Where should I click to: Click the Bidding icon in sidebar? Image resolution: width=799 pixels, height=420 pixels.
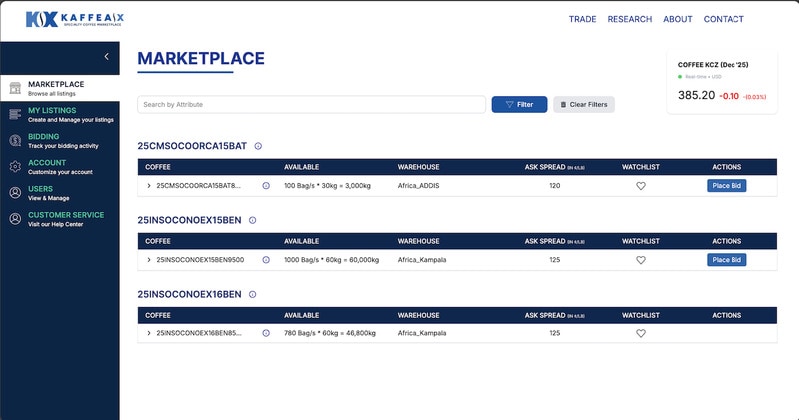click(x=15, y=141)
